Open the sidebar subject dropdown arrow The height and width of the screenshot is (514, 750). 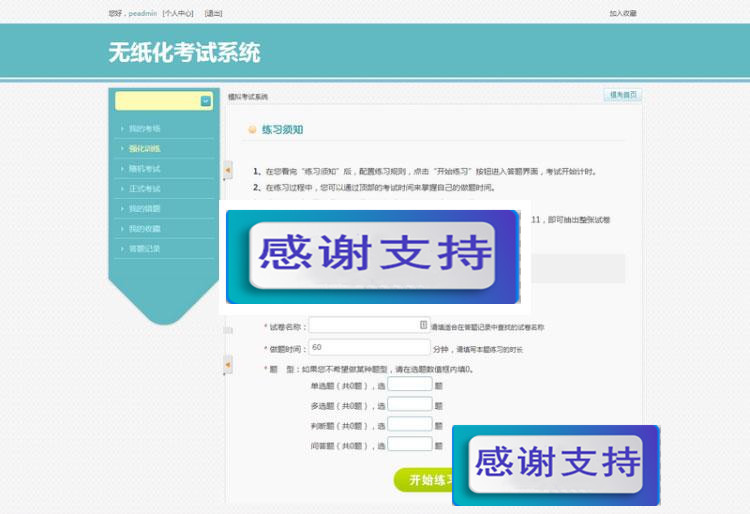coord(205,101)
